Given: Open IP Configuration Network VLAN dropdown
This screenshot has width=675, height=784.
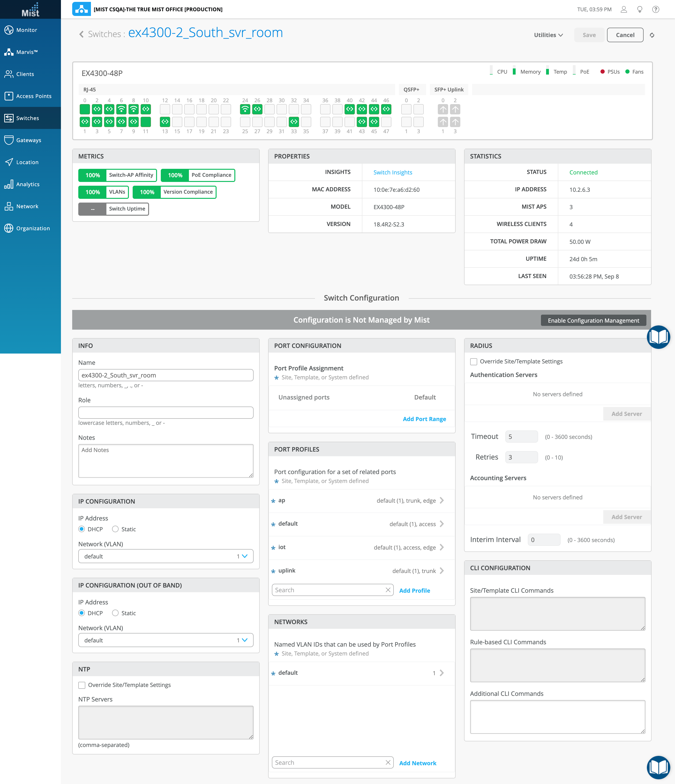Looking at the screenshot, I should (x=165, y=556).
